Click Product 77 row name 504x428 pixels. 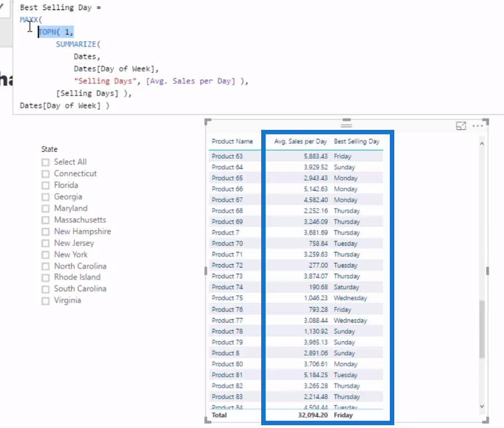[x=227, y=320]
